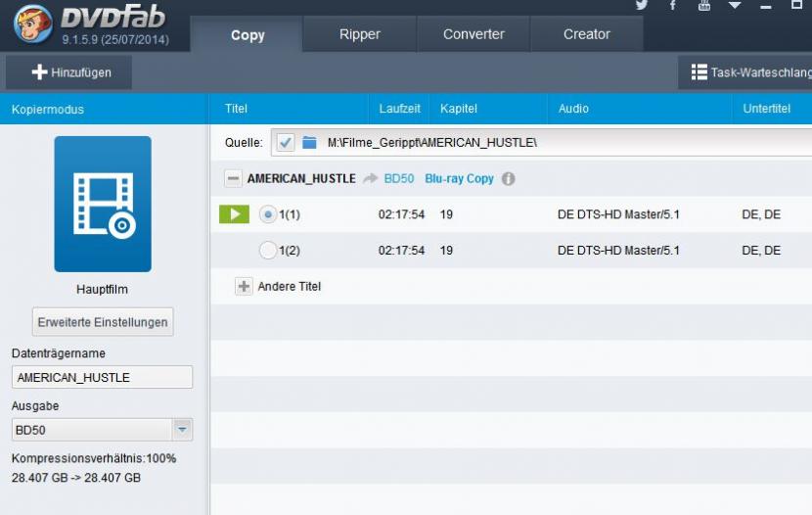812x515 pixels.
Task: Click the Hinzufügen button
Action: (70, 72)
